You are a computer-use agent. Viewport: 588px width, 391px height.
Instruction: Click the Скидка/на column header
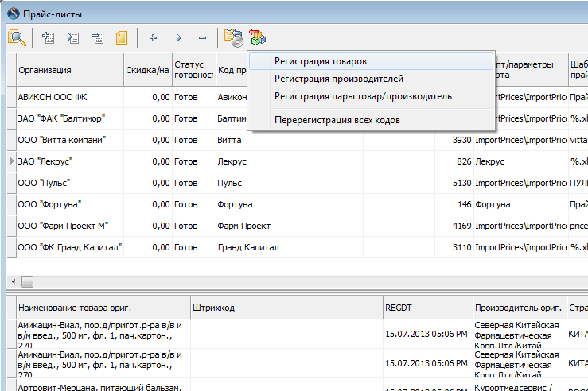pos(148,70)
